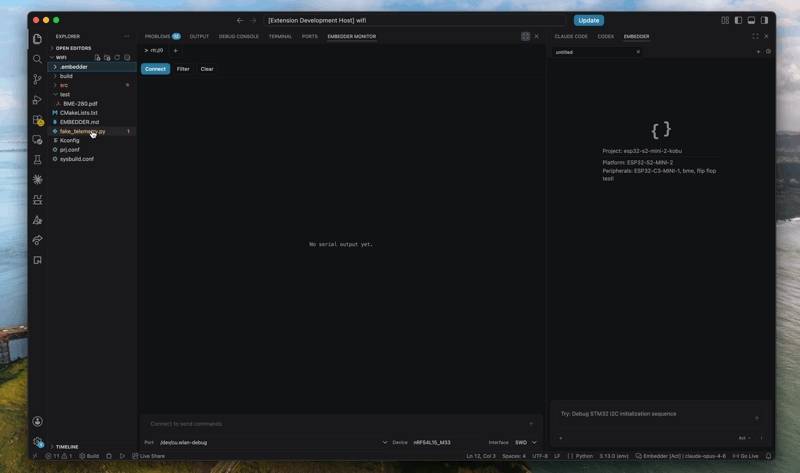Click the debug icon in status bar
Viewport: 800px width, 473px height.
(x=109, y=456)
